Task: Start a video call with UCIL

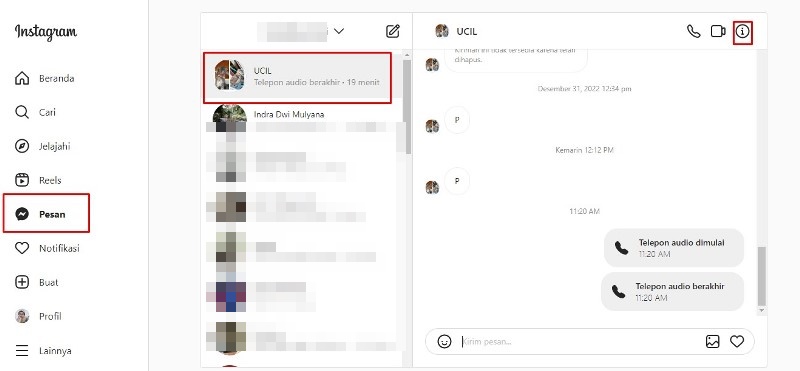Action: (718, 32)
